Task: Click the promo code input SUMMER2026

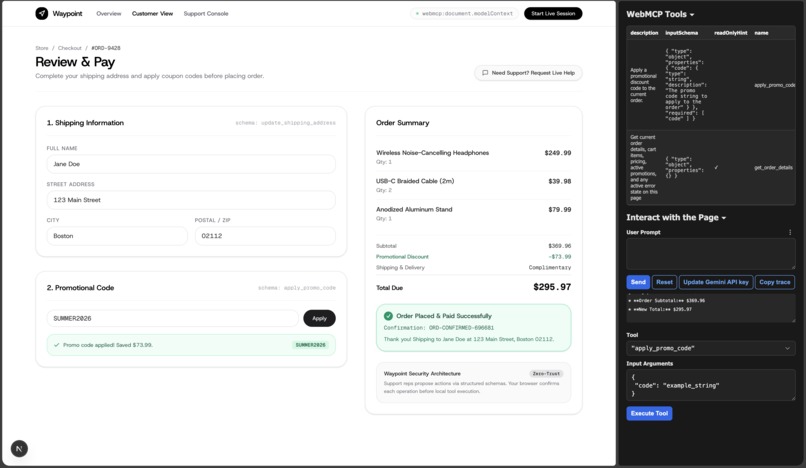Action: [x=172, y=318]
